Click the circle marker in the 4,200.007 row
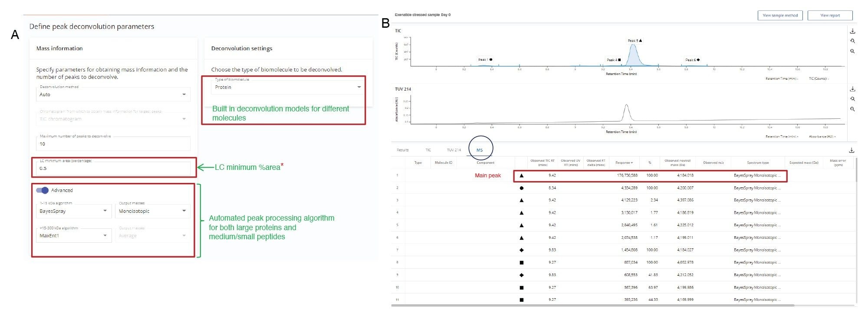This screenshot has width=868, height=319. [x=521, y=188]
